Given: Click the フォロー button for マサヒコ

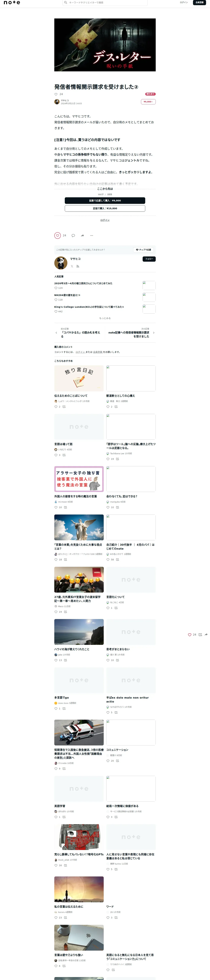Looking at the screenshot, I should click(149, 259).
